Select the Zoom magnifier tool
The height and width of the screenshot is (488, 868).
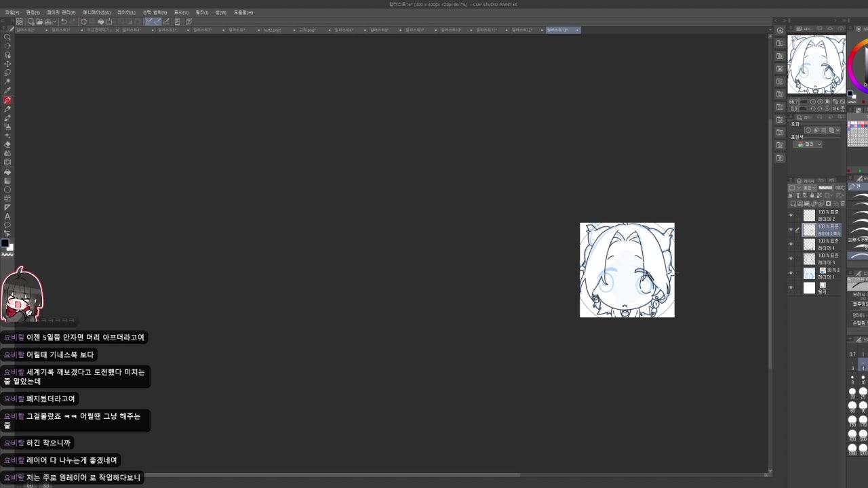tap(7, 37)
